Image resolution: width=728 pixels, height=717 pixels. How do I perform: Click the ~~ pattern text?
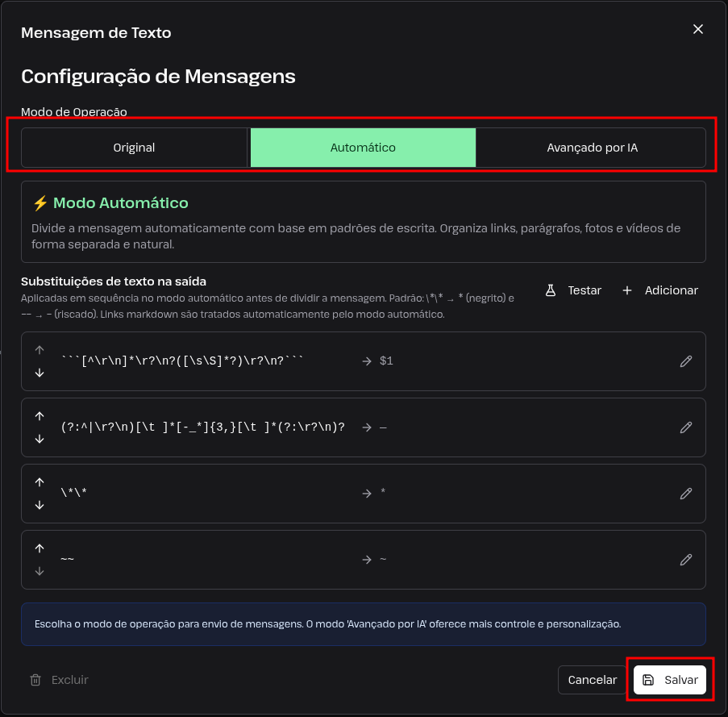point(68,559)
